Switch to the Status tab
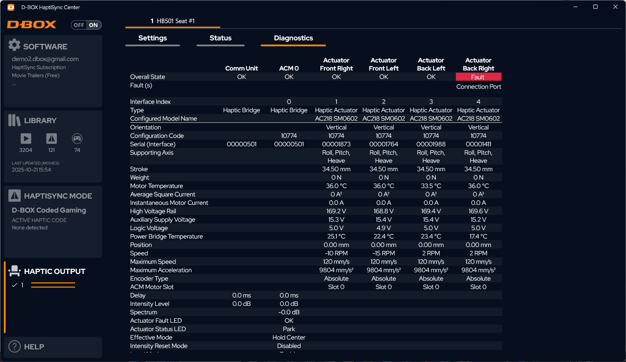This screenshot has height=362, width=626. click(x=220, y=38)
